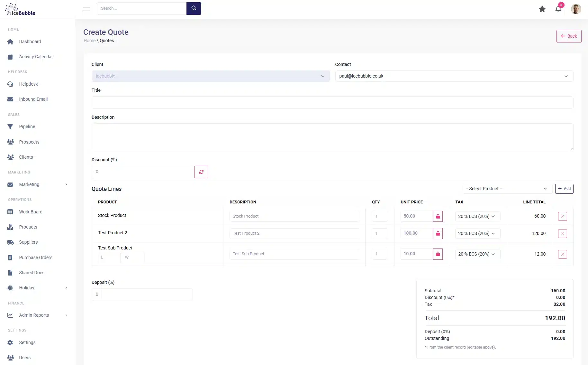Open the notifications bell
The image size is (588, 365).
click(x=558, y=9)
